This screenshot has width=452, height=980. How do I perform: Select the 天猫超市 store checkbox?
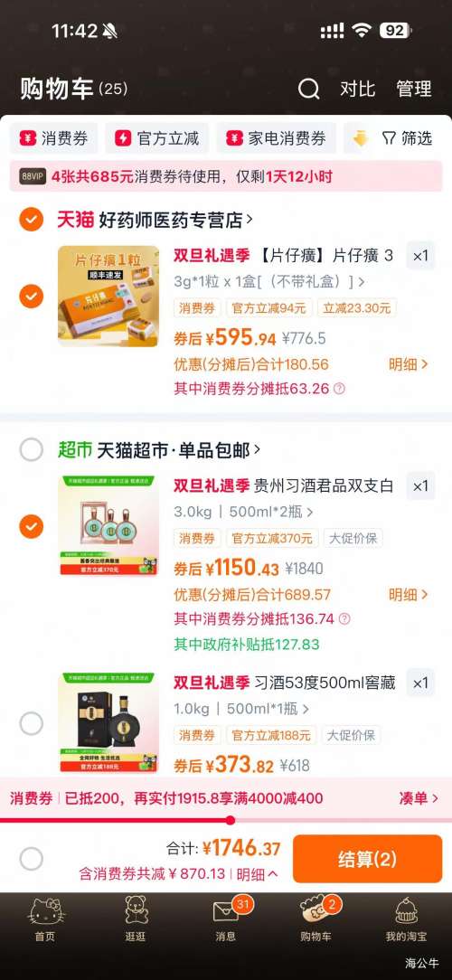tap(32, 449)
